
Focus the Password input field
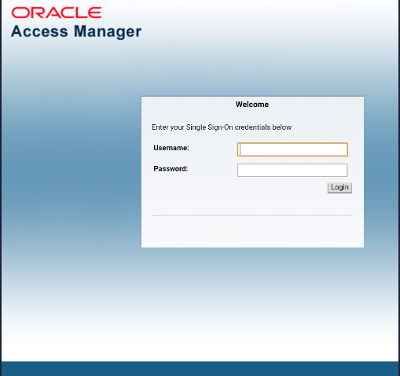[292, 170]
